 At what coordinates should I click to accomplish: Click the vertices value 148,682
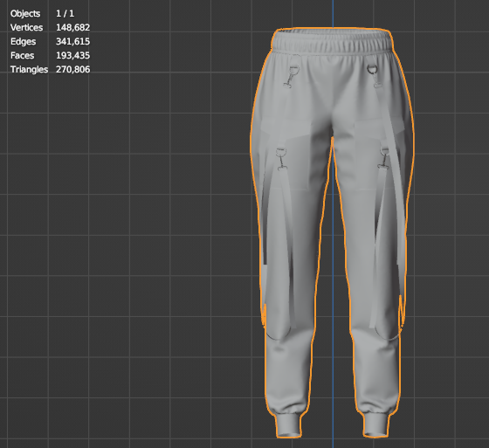pos(73,27)
